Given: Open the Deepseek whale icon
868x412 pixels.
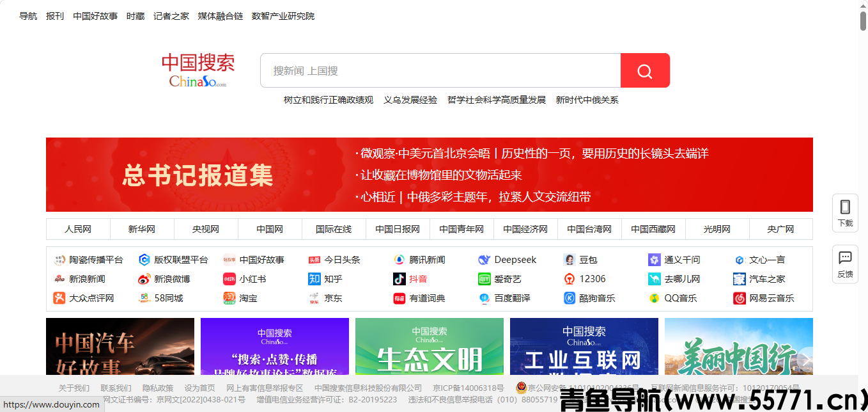Looking at the screenshot, I should point(484,260).
